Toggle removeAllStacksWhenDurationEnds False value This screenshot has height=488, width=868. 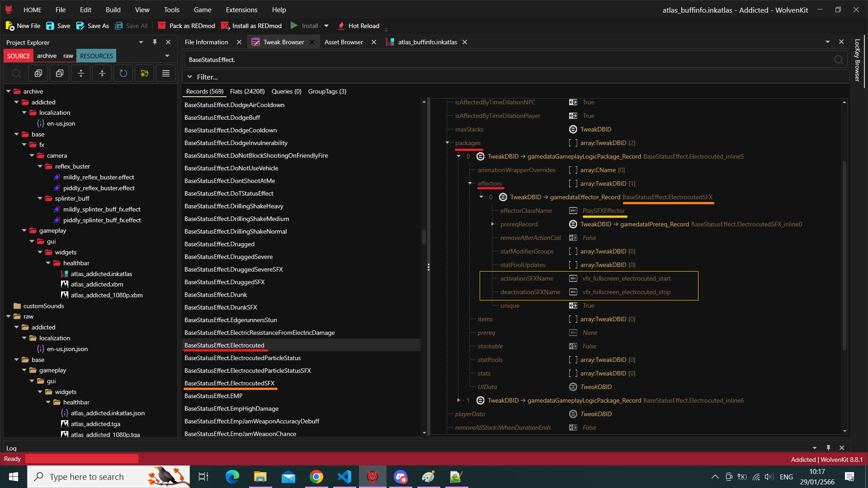tap(573, 427)
